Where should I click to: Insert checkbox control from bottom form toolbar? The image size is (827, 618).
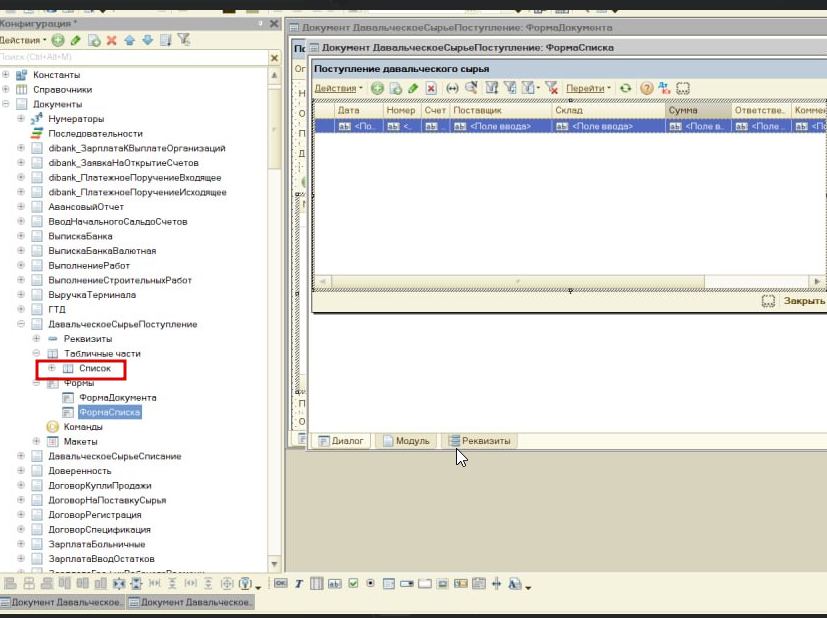click(353, 584)
